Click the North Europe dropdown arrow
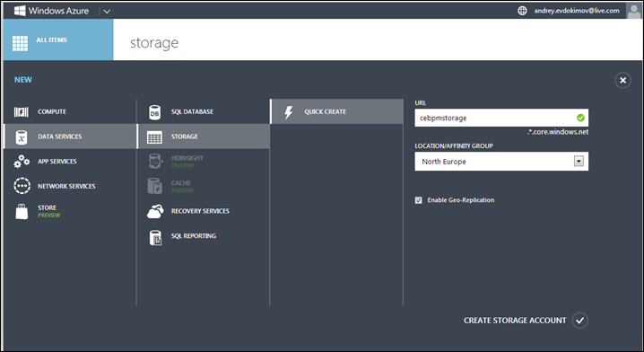The image size is (644, 352). [x=579, y=162]
